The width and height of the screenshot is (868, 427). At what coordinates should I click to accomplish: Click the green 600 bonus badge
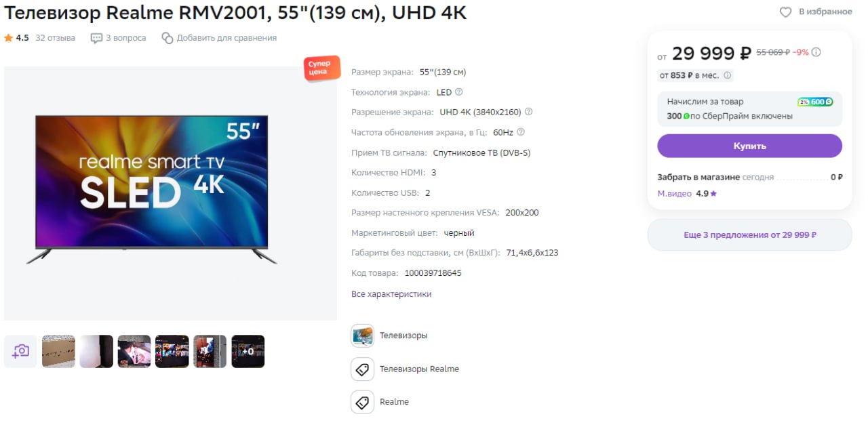[815, 102]
